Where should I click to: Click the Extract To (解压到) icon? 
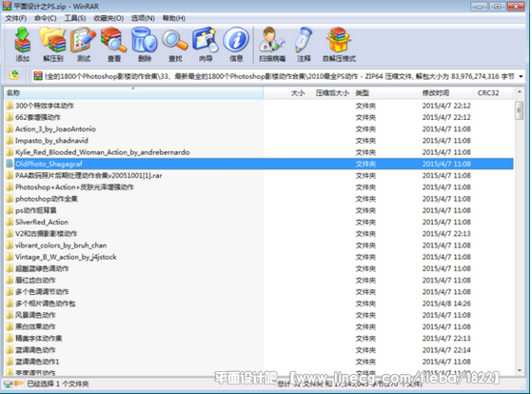[x=53, y=40]
